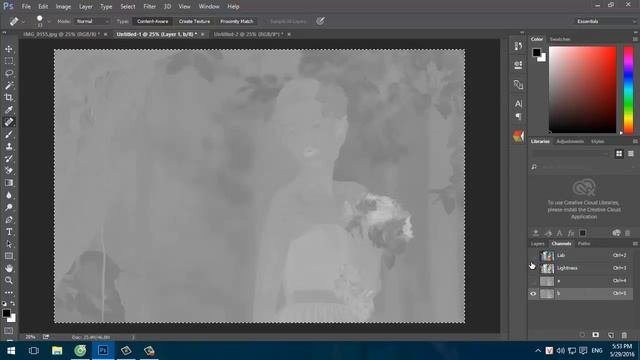640x360 pixels.
Task: Select Content-Aware healing type
Action: point(153,21)
